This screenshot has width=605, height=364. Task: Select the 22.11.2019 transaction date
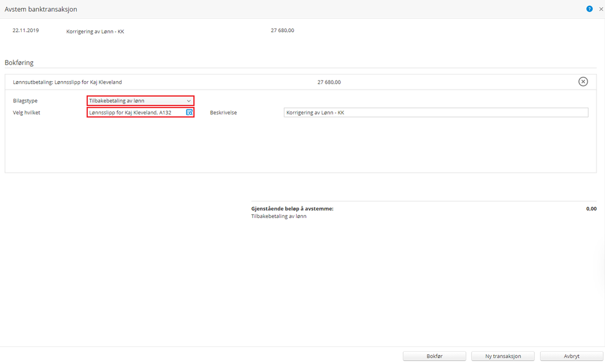pyautogui.click(x=26, y=30)
